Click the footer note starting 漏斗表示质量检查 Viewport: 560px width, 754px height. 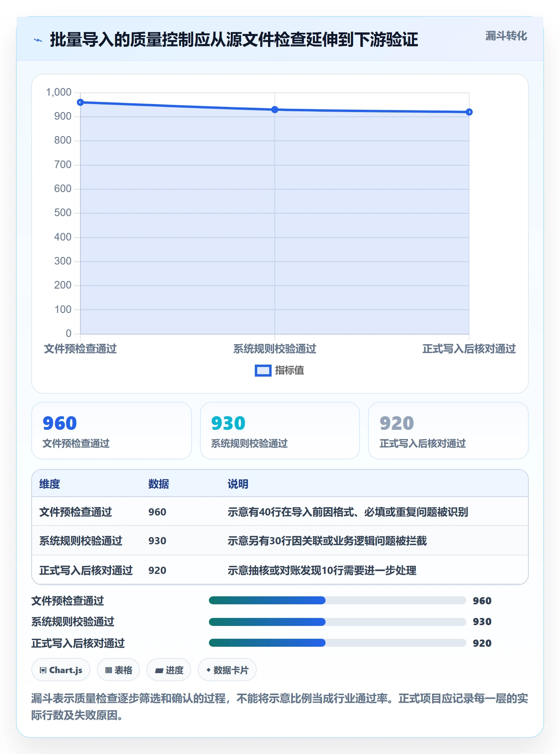coord(280,706)
